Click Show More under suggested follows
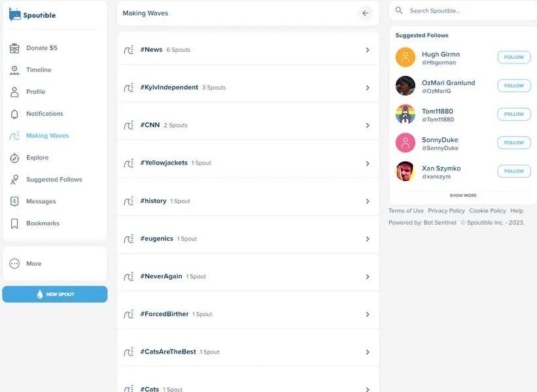Viewport: 537px width, 392px height. pyautogui.click(x=463, y=195)
